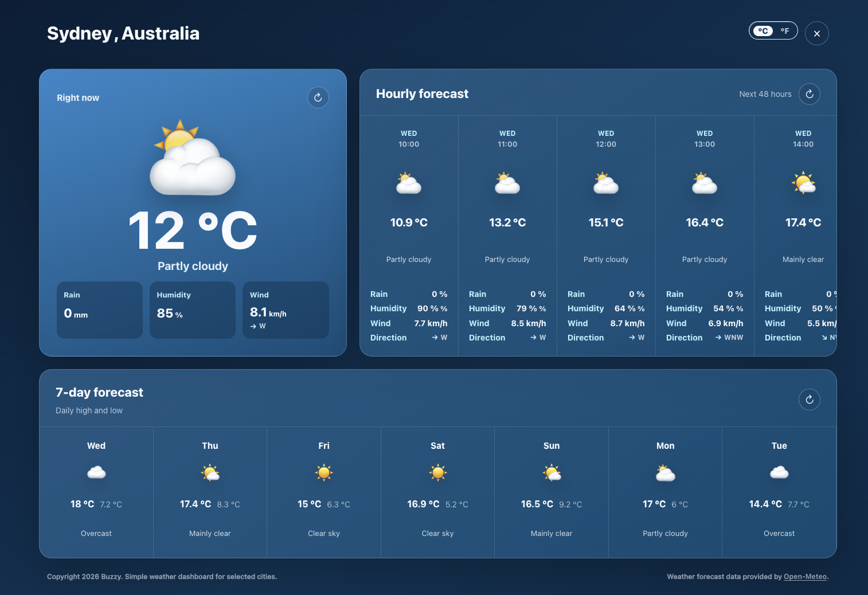Click the Hourly forecast heading
Screen dimensions: 868x595
coord(422,94)
